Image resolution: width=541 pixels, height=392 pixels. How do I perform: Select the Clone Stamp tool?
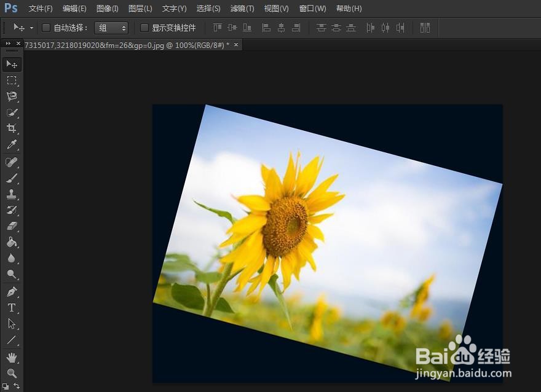[12, 194]
